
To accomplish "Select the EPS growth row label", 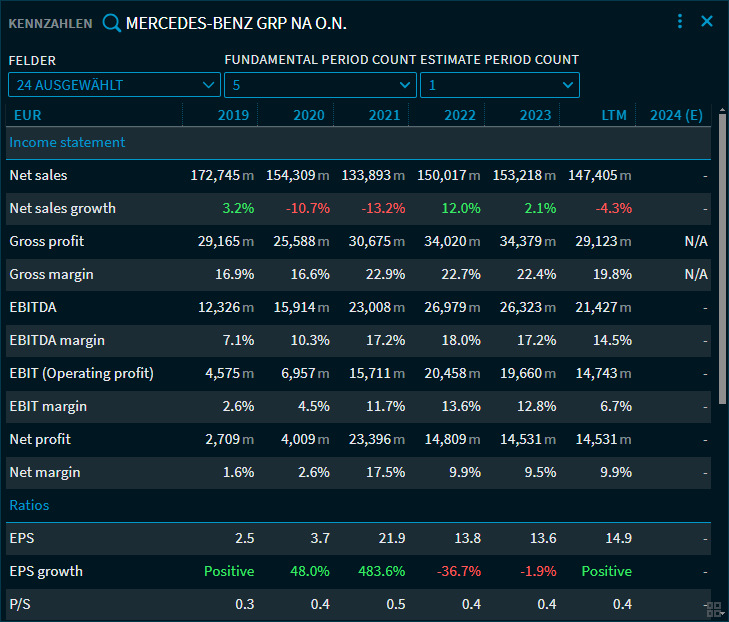I will (x=46, y=571).
